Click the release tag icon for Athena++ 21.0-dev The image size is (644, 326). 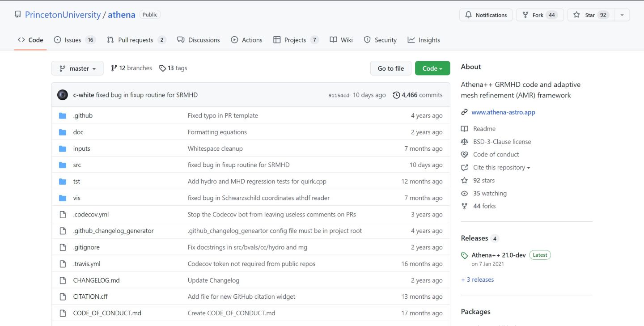pyautogui.click(x=465, y=255)
